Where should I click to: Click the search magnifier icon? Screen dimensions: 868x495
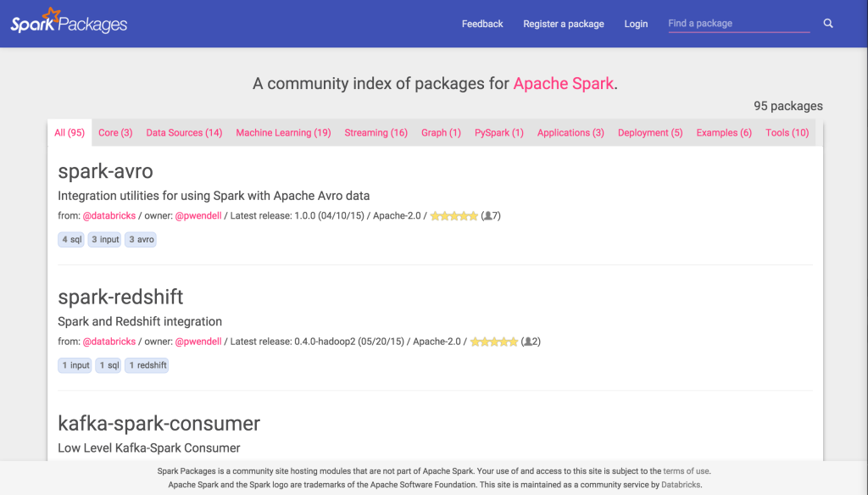click(x=828, y=24)
